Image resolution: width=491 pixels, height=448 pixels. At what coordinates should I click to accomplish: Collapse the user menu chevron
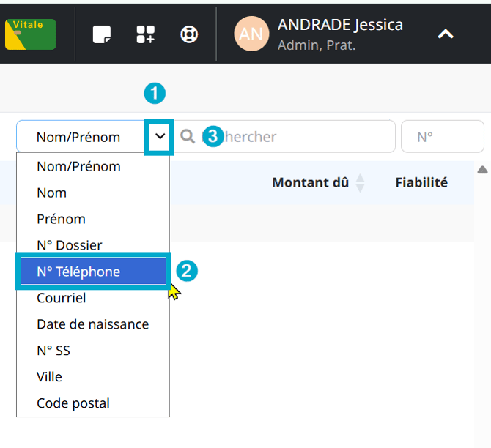pyautogui.click(x=446, y=34)
